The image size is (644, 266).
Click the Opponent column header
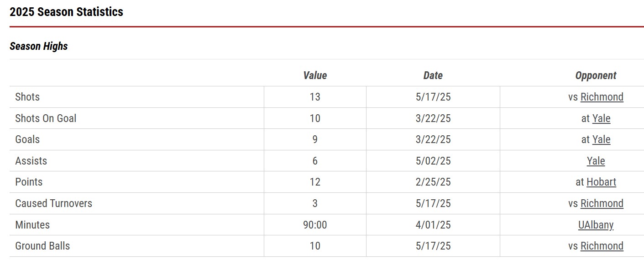point(596,75)
